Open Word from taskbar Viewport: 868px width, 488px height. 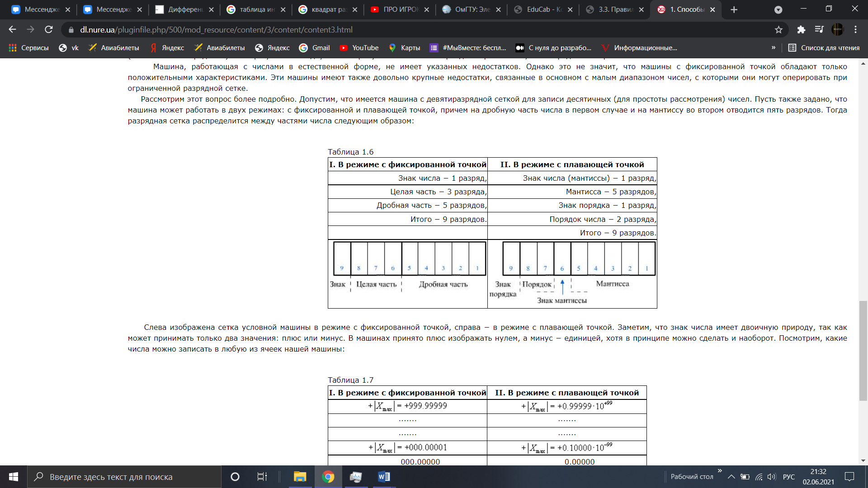[x=384, y=477]
